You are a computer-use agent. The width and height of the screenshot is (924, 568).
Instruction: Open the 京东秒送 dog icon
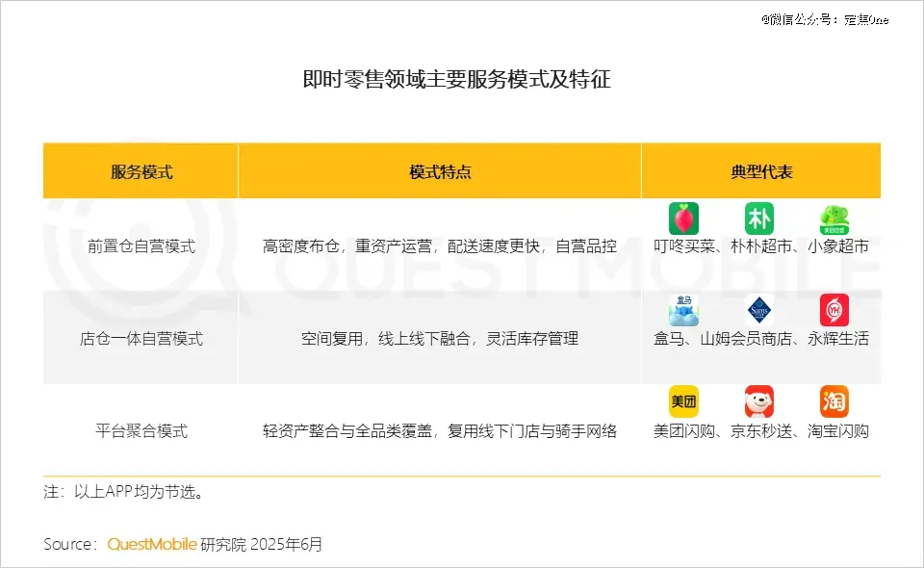(x=758, y=400)
